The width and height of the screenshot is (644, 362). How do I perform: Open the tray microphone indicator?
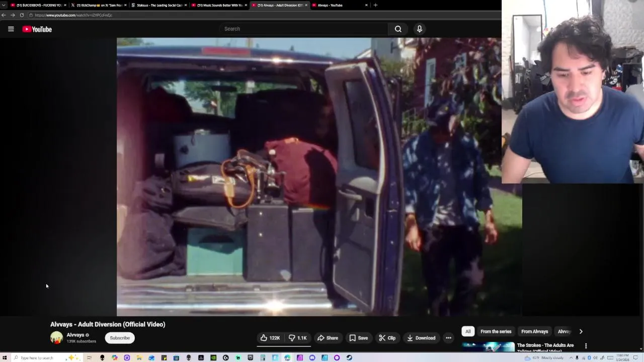click(x=577, y=357)
